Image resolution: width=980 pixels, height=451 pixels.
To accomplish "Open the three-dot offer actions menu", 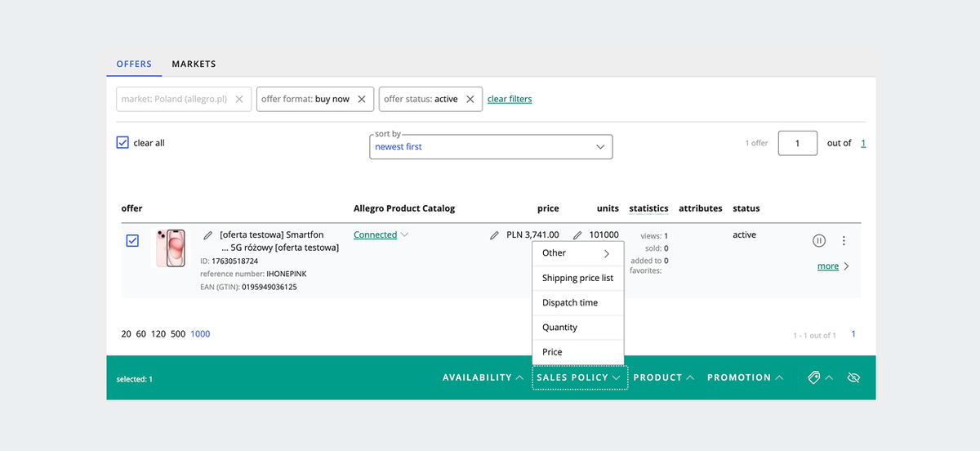I will point(844,240).
